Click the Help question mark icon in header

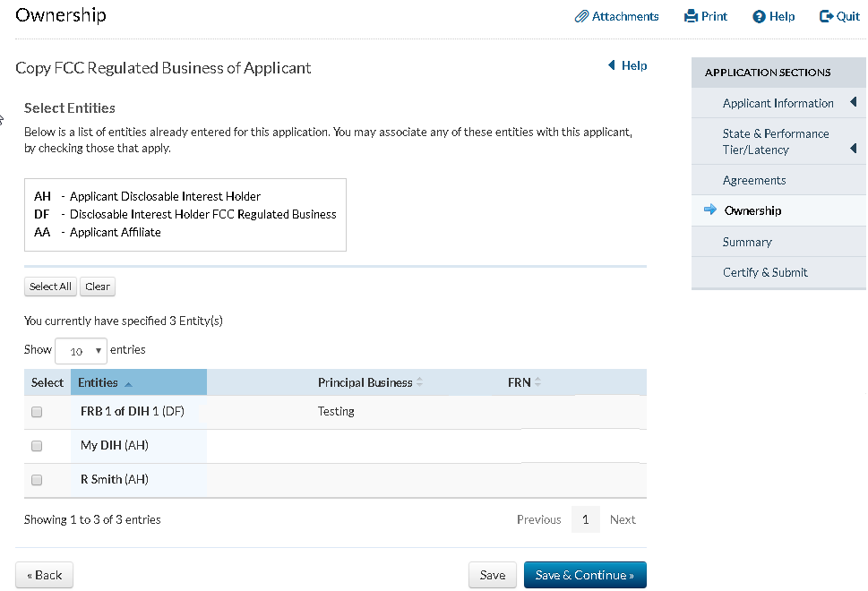[759, 16]
